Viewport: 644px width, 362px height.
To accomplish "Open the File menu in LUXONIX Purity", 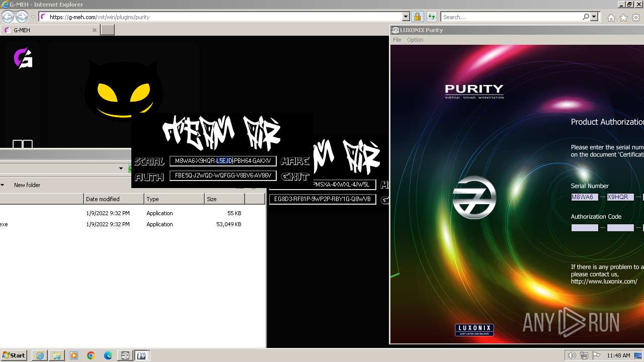I will [x=397, y=40].
